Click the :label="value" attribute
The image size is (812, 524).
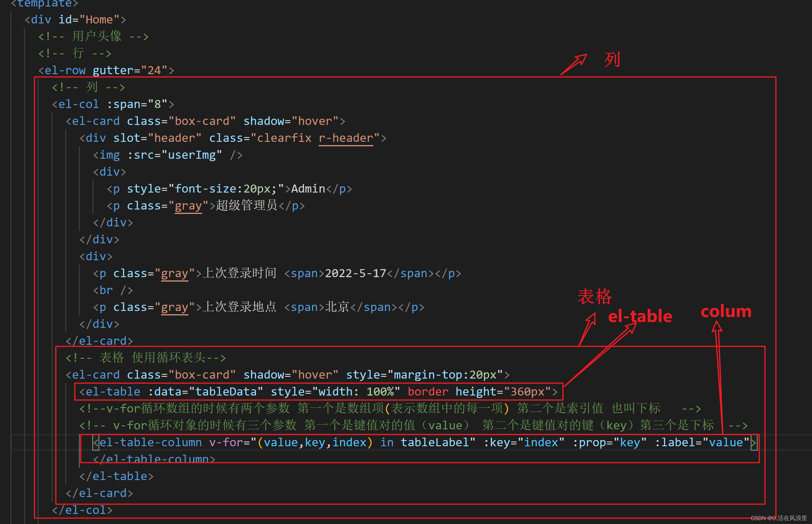tap(702, 442)
